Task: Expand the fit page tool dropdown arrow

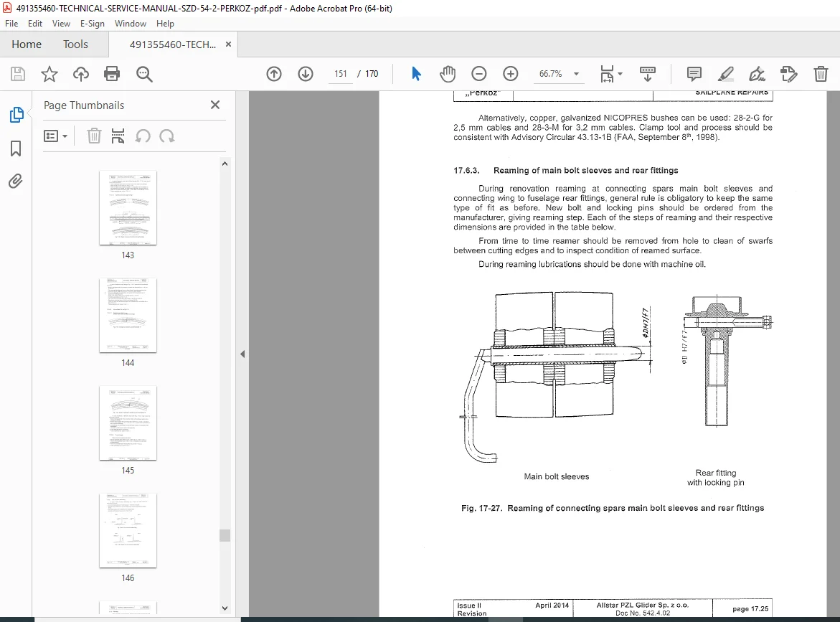Action: click(620, 74)
